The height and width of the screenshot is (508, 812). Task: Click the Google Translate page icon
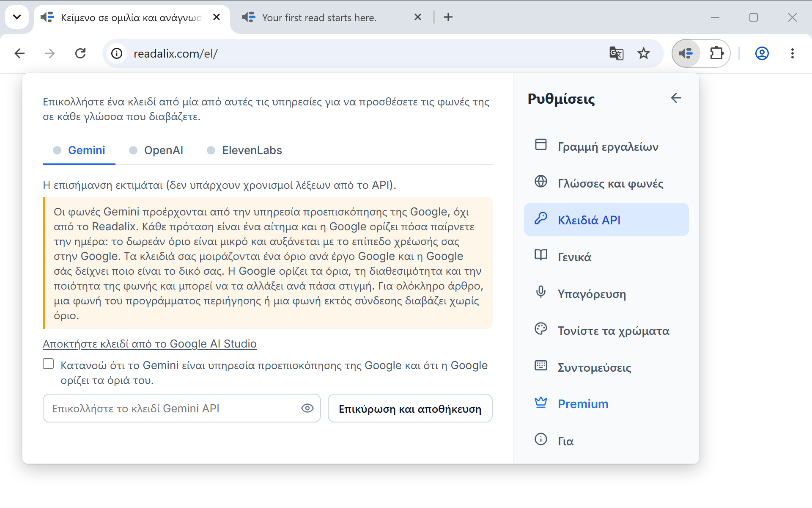click(616, 53)
